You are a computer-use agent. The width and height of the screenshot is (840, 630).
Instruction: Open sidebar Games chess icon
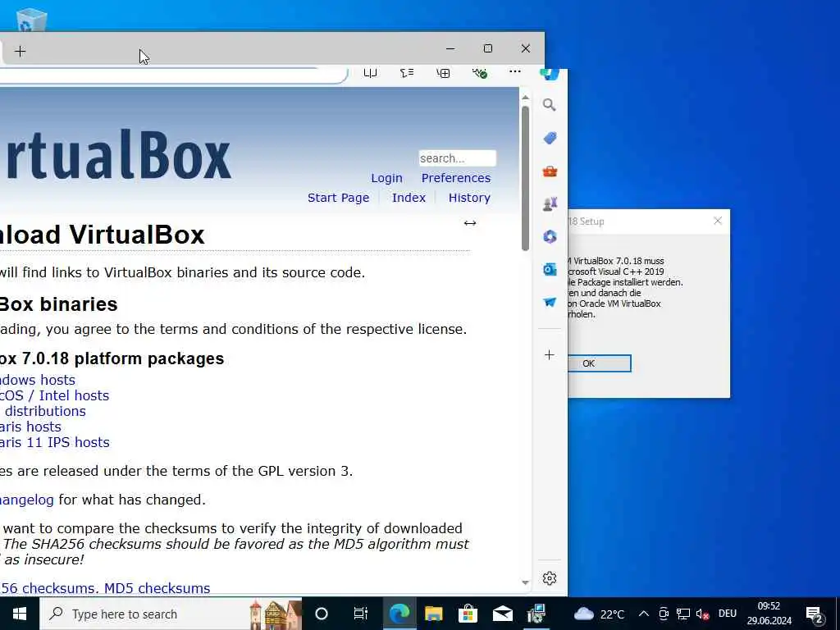[x=550, y=203]
